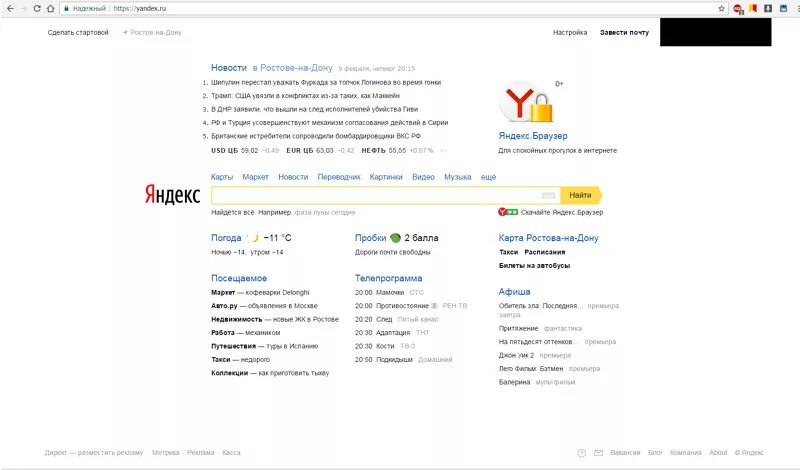This screenshot has width=800, height=470.
Task: Click Директ — разместить рекламу footer link
Action: (94, 453)
